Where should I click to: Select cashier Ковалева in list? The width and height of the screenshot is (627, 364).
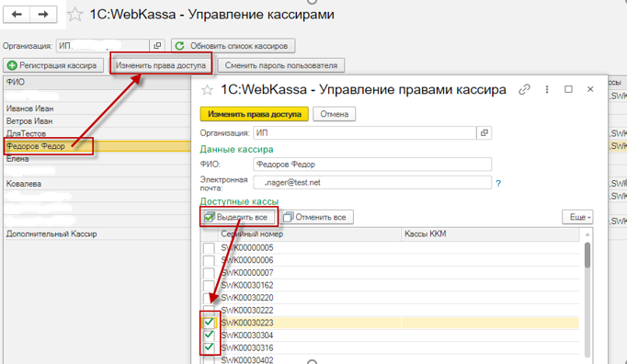click(97, 184)
